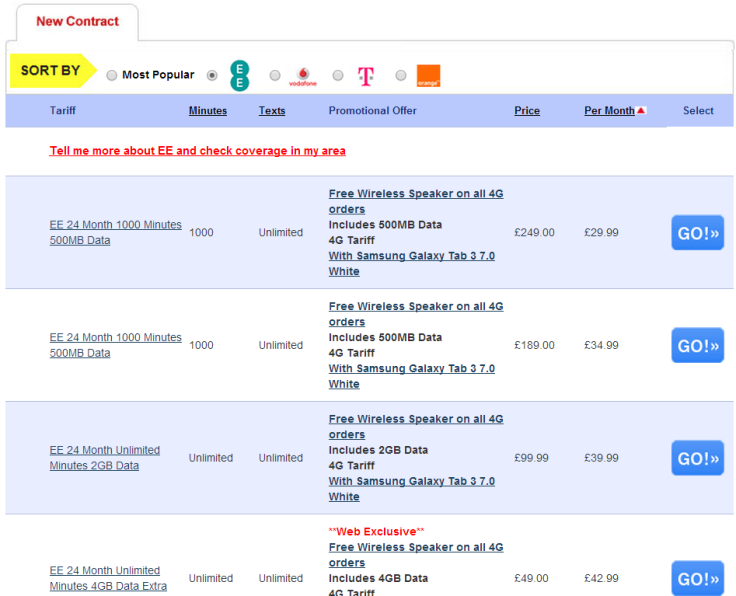Sort by the Texts column header
This screenshot has height=596, width=736.
click(x=272, y=111)
